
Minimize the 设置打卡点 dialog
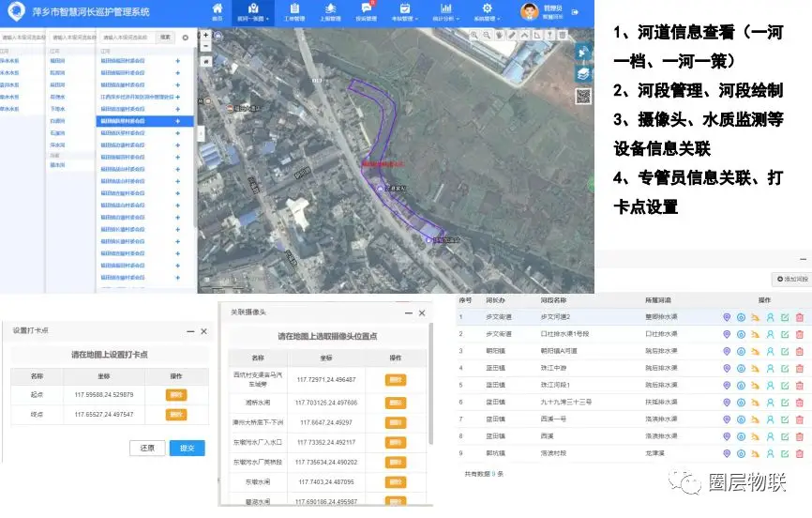point(190,331)
